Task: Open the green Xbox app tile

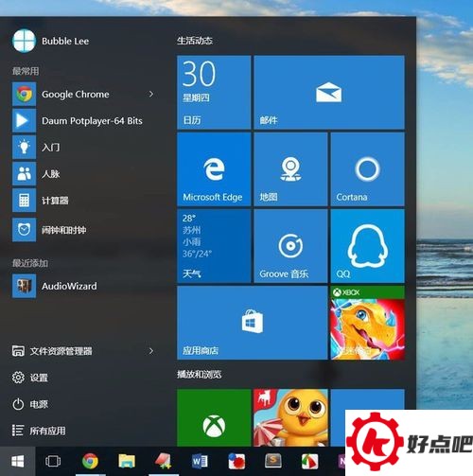Action: tap(214, 417)
